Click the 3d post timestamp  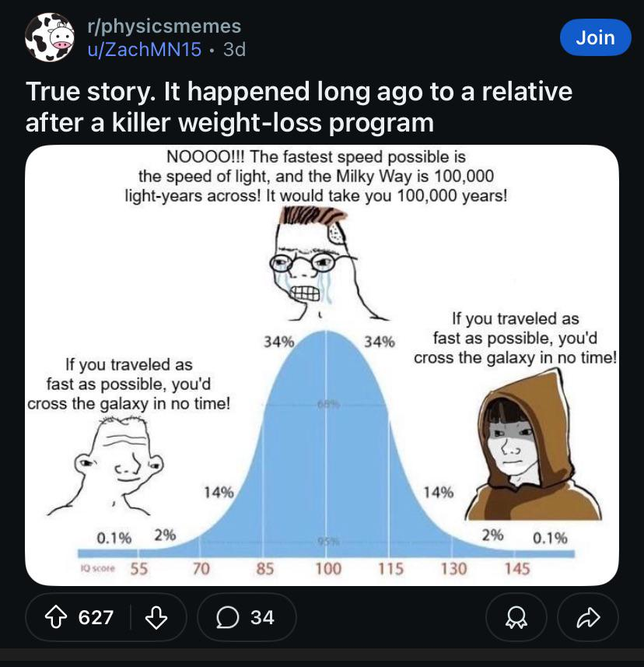(234, 50)
